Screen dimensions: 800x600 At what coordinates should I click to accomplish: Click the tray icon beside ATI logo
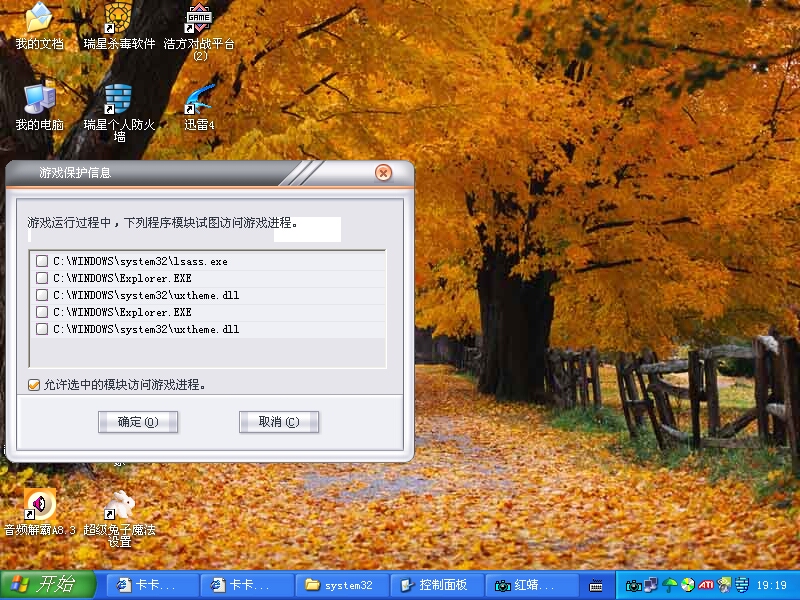point(724,585)
